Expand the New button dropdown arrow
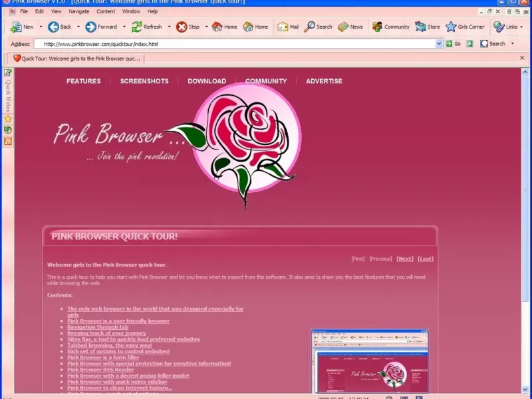Screen dimensions: 532x399 pos(41,27)
